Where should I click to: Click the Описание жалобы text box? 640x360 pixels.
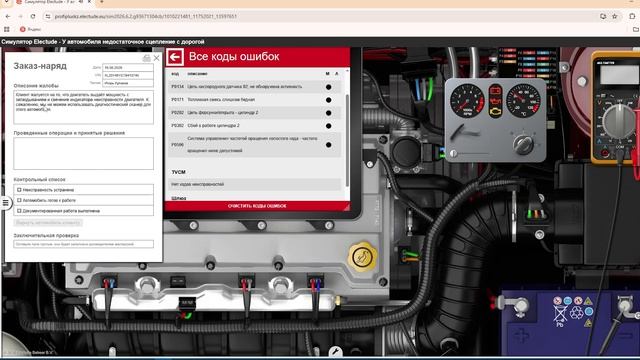[84, 107]
